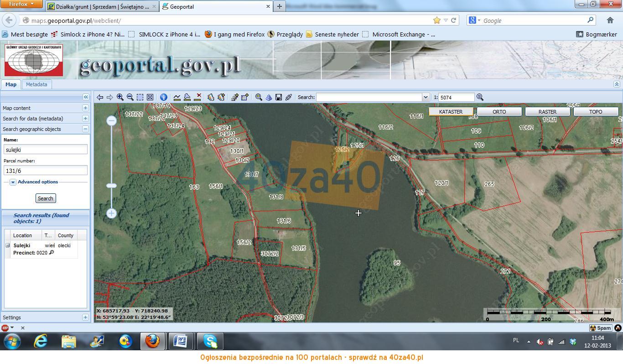The height and width of the screenshot is (364, 623).
Task: Click the map scale input field
Action: (x=457, y=97)
